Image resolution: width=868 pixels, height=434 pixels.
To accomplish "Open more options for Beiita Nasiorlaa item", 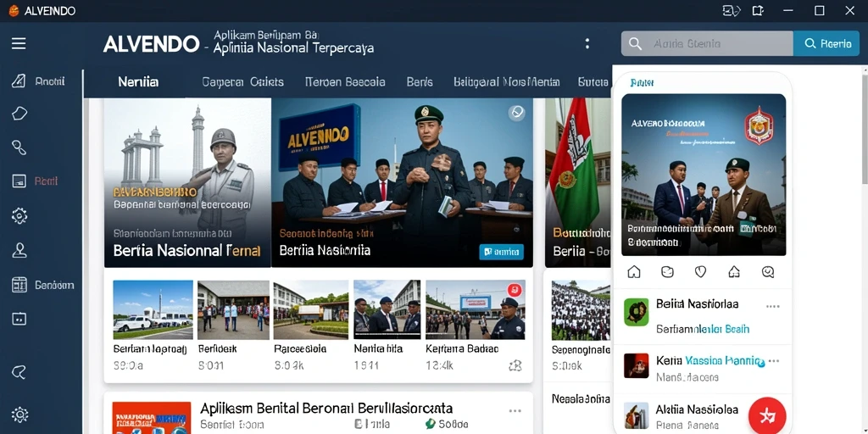I will click(x=773, y=306).
